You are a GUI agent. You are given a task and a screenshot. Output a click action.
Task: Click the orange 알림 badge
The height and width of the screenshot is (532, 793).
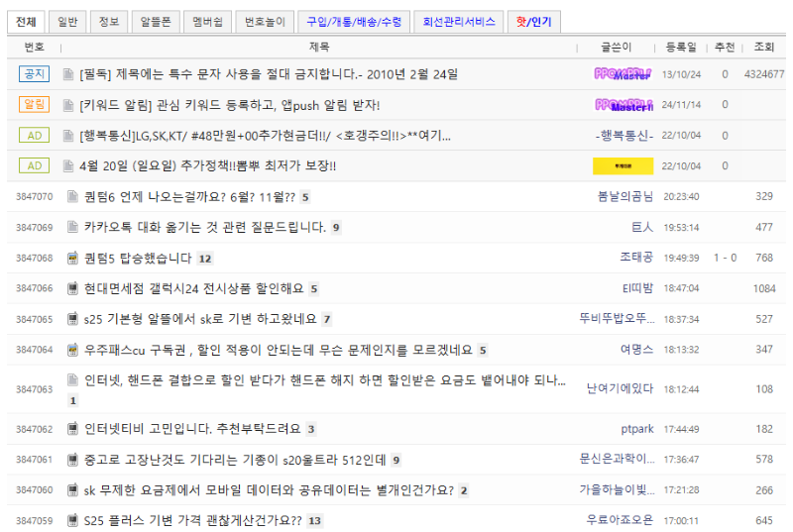pyautogui.click(x=35, y=104)
